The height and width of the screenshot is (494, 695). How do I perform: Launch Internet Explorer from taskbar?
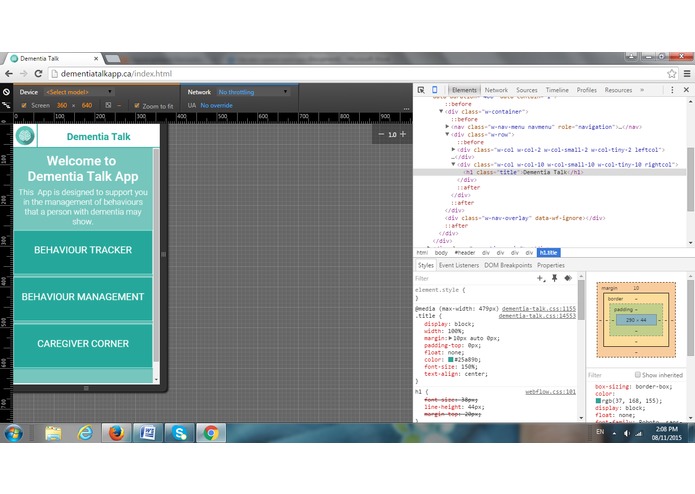pos(85,433)
